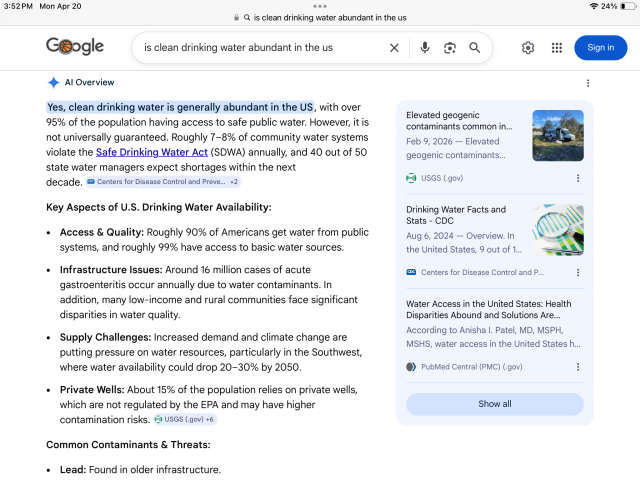
Task: Open the Safe Drinking Water Act link
Action: click(x=151, y=152)
